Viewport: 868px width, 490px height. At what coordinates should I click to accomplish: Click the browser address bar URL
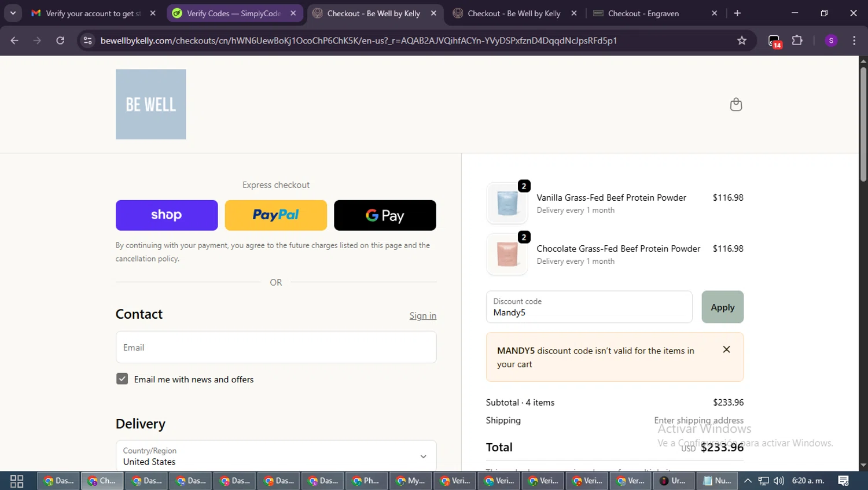pos(359,40)
